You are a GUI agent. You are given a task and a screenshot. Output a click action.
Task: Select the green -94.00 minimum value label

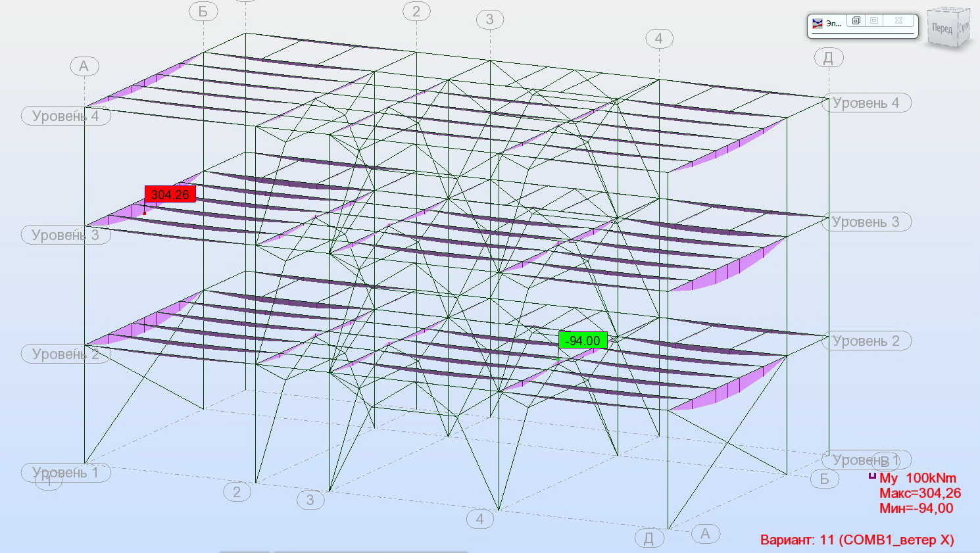[x=583, y=341]
